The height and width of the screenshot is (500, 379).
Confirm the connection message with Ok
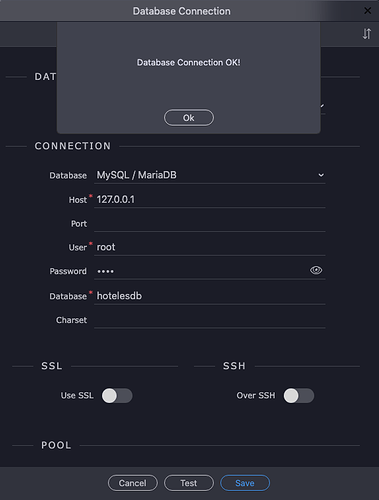[x=189, y=118]
